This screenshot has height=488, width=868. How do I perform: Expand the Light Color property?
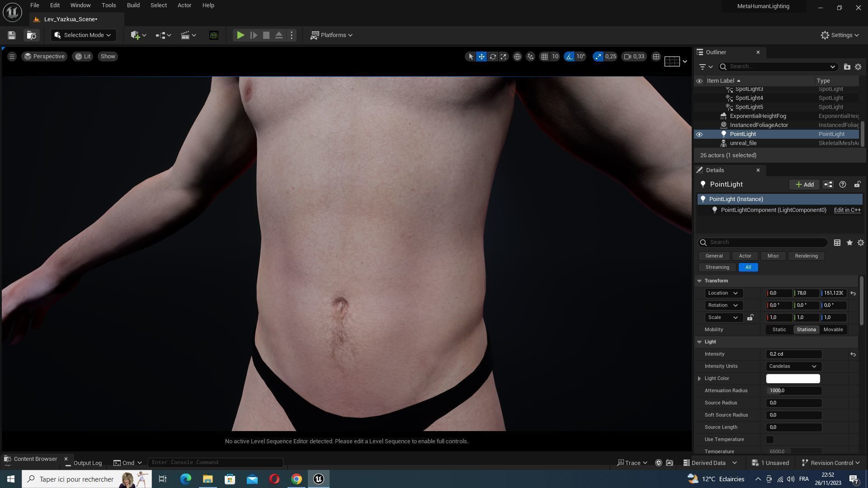[699, 379]
